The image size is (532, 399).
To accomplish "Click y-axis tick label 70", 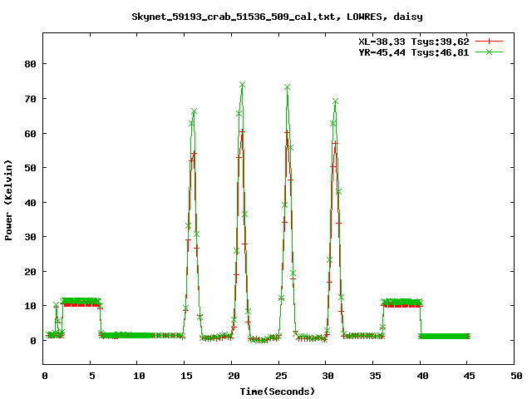I will [x=30, y=99].
